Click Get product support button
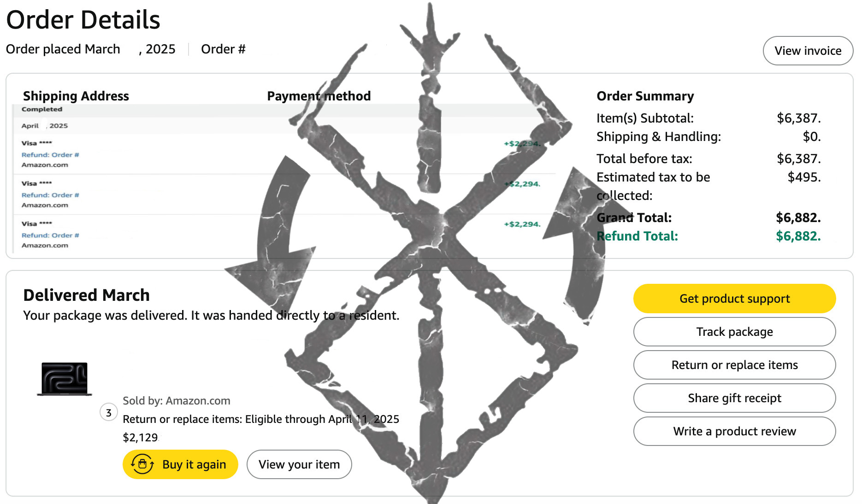This screenshot has width=862, height=504. click(x=734, y=299)
